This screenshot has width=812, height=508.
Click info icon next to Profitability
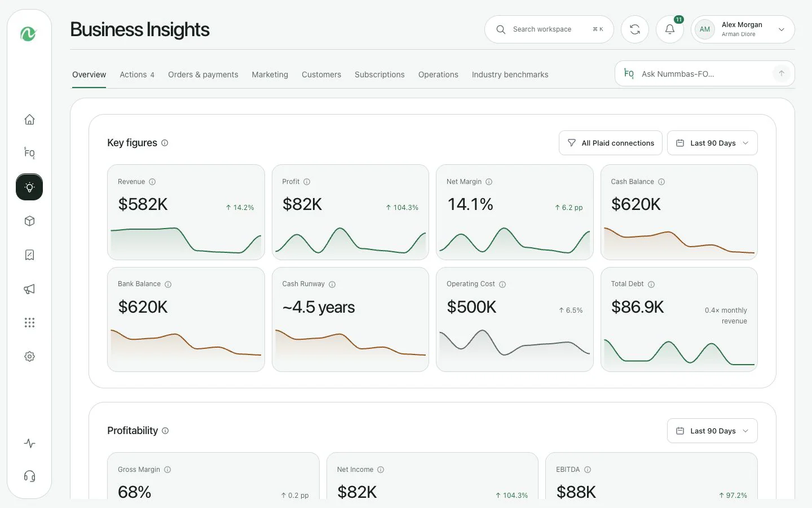tap(165, 431)
